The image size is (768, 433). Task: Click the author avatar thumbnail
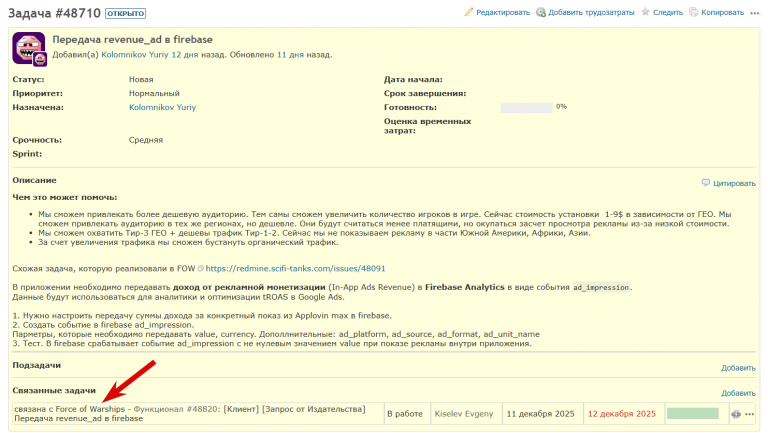point(29,48)
